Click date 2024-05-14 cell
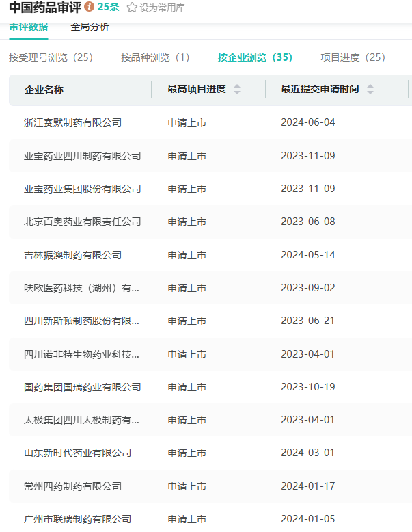The width and height of the screenshot is (412, 532). point(308,255)
